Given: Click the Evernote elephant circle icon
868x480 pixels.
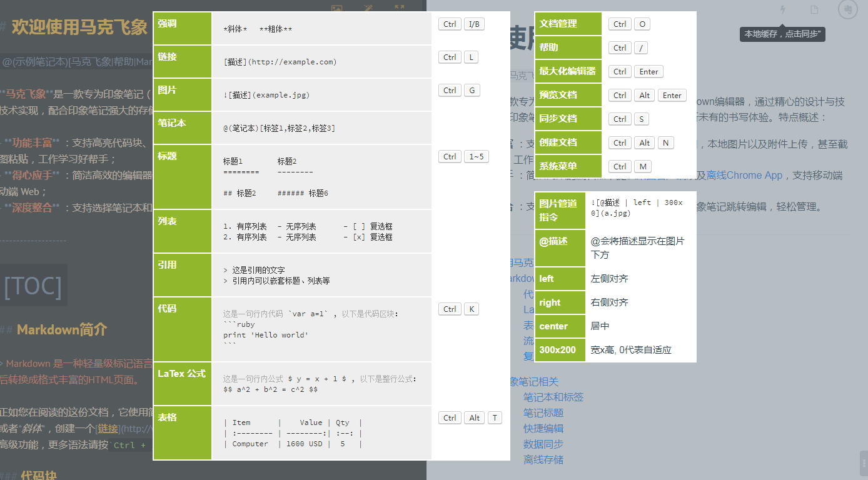Looking at the screenshot, I should (847, 9).
